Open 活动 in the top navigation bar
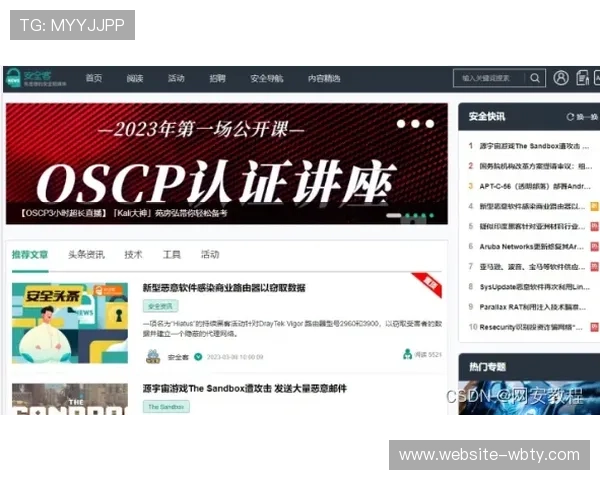The height and width of the screenshot is (480, 600). click(176, 78)
